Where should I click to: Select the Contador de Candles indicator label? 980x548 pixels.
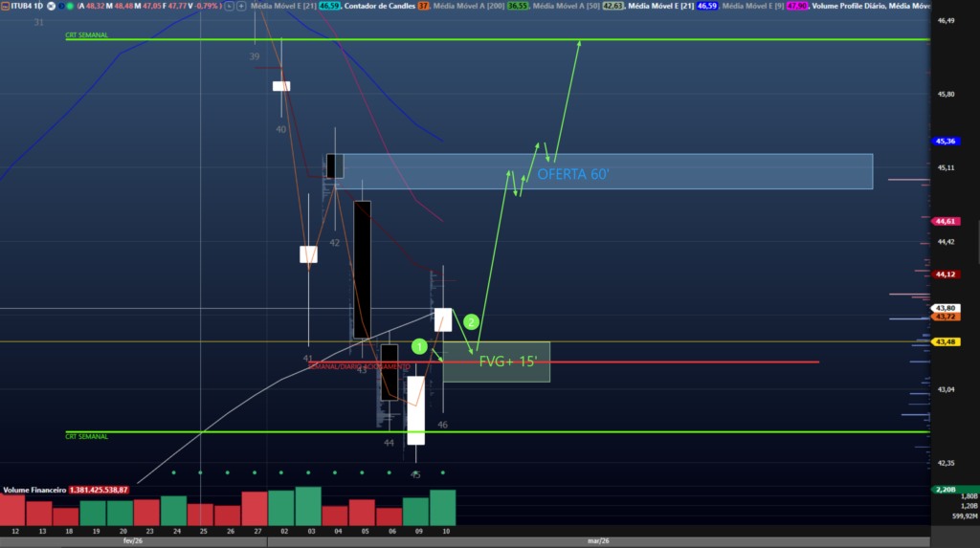(376, 6)
